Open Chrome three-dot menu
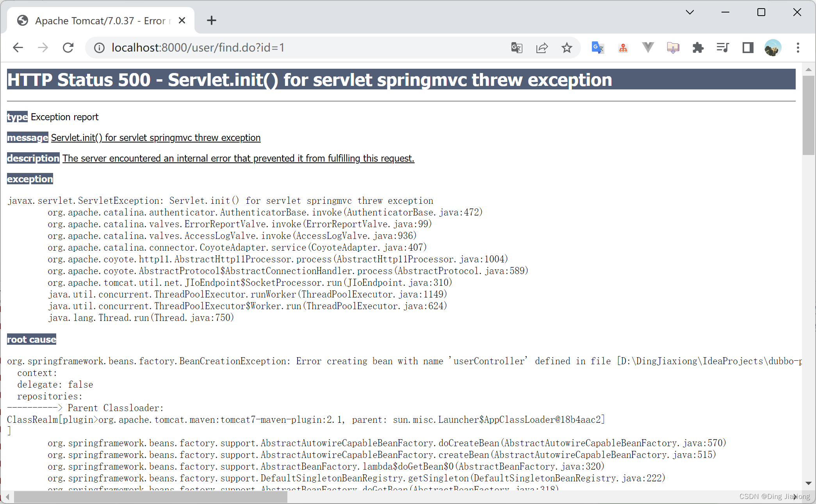Image resolution: width=816 pixels, height=504 pixels. (798, 48)
